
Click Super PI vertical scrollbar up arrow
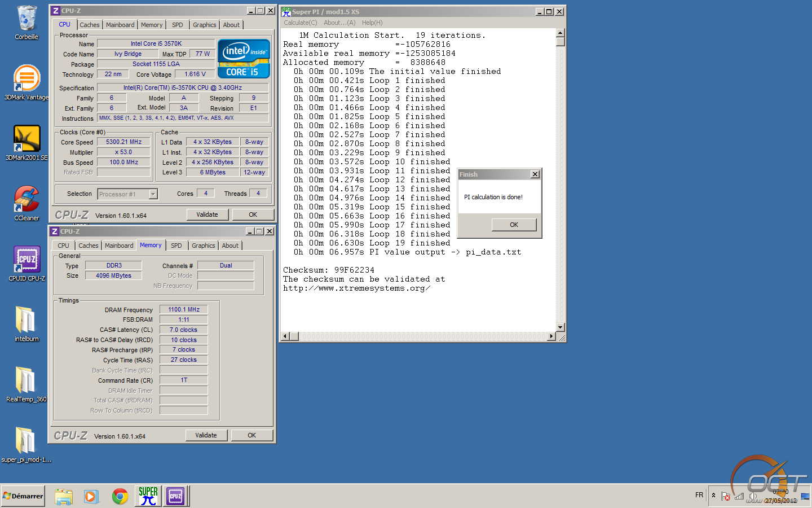click(x=561, y=33)
